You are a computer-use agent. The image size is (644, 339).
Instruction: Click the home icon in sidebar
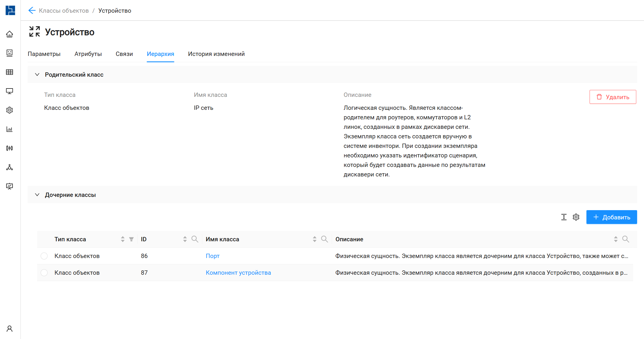[10, 34]
